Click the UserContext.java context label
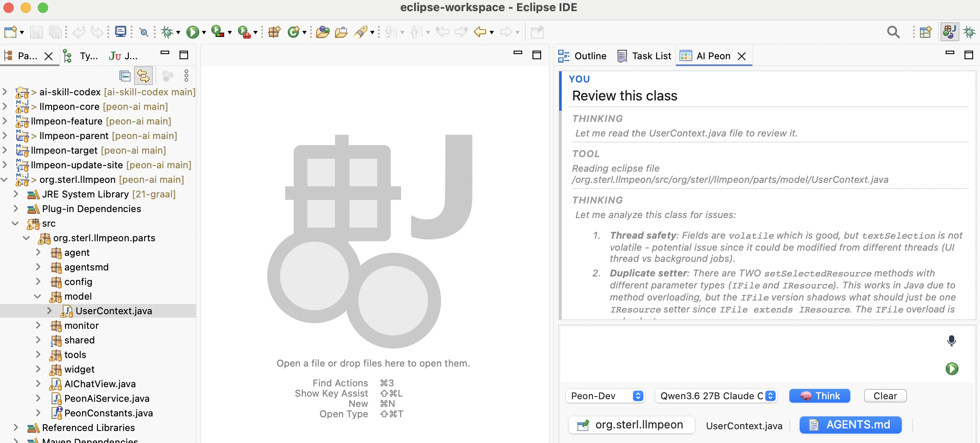980x443 pixels. click(x=744, y=426)
